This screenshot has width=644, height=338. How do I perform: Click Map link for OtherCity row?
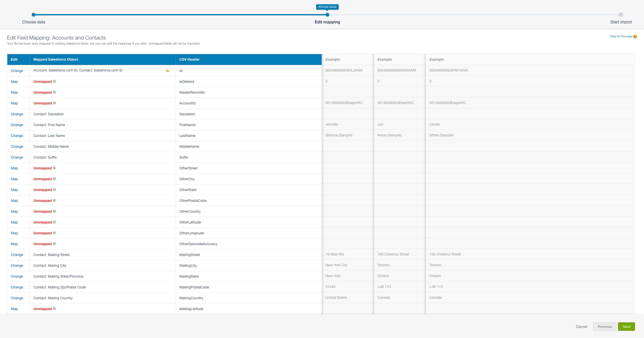[x=14, y=179]
